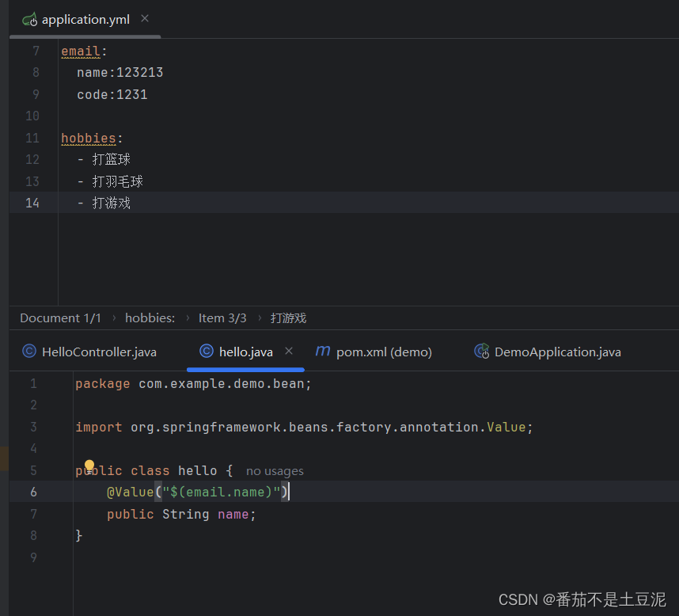This screenshot has width=679, height=616.
Task: Click the orange change marker in hello.java gutter
Action: point(3,458)
